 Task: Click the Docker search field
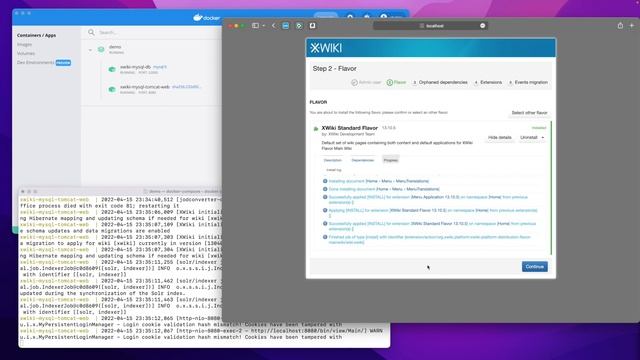click(155, 32)
